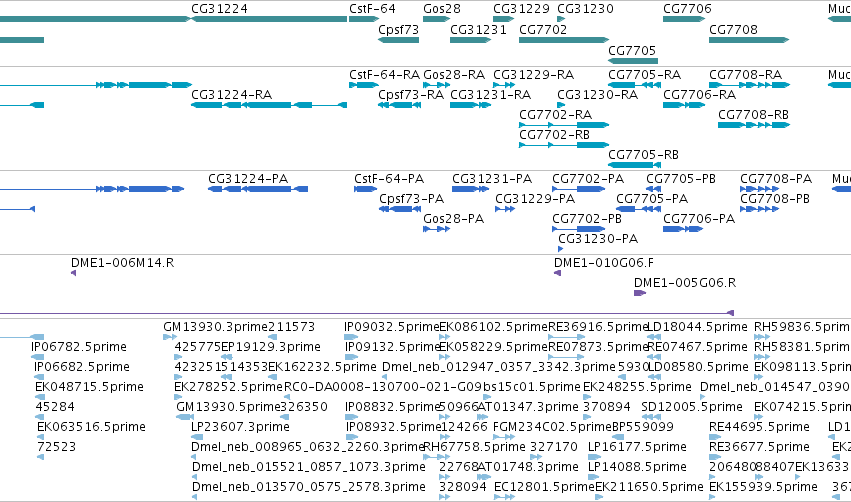Select the LP23607.3prime EST label
Screen dimensions: 851x502
point(240,427)
